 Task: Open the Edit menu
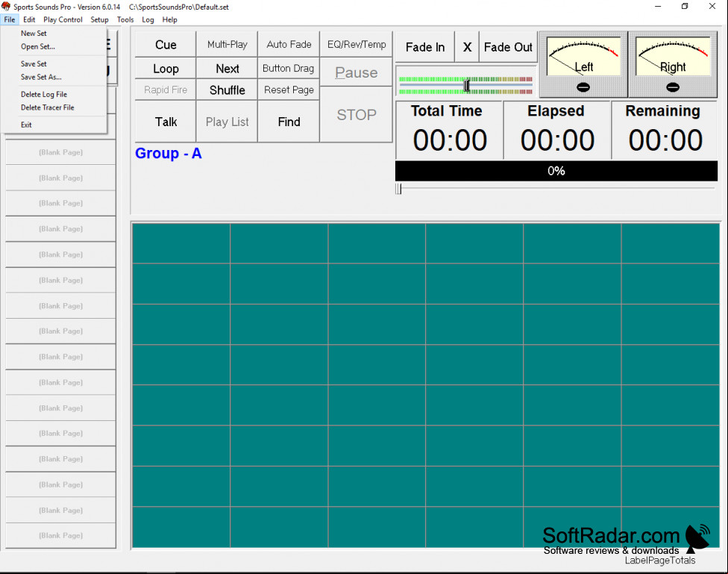pyautogui.click(x=29, y=19)
